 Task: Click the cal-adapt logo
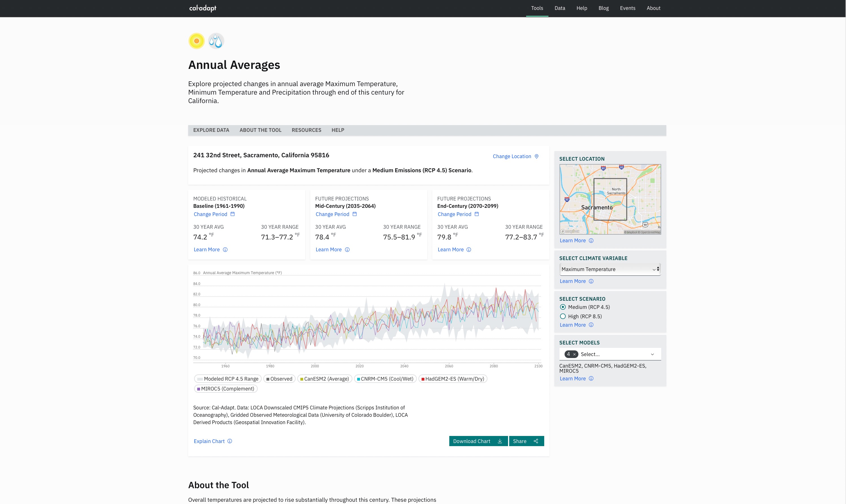(203, 8)
